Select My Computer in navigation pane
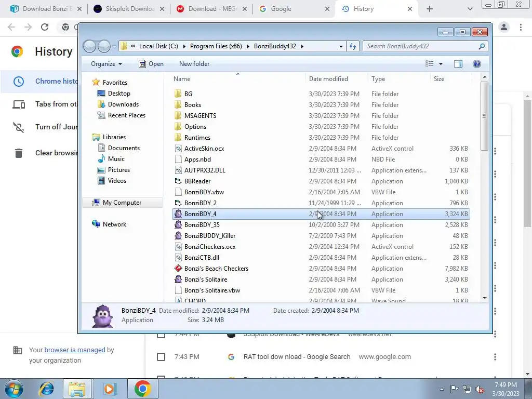The width and height of the screenshot is (532, 399). pos(122,203)
